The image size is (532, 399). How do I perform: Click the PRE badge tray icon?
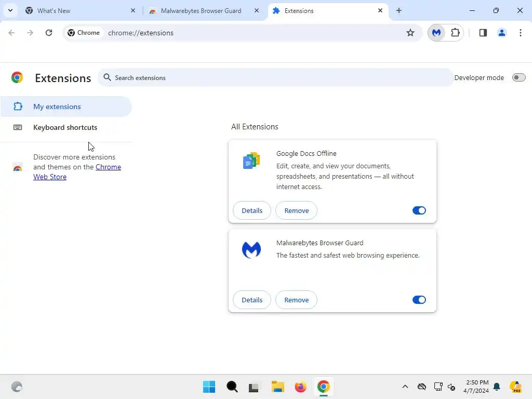515,387
